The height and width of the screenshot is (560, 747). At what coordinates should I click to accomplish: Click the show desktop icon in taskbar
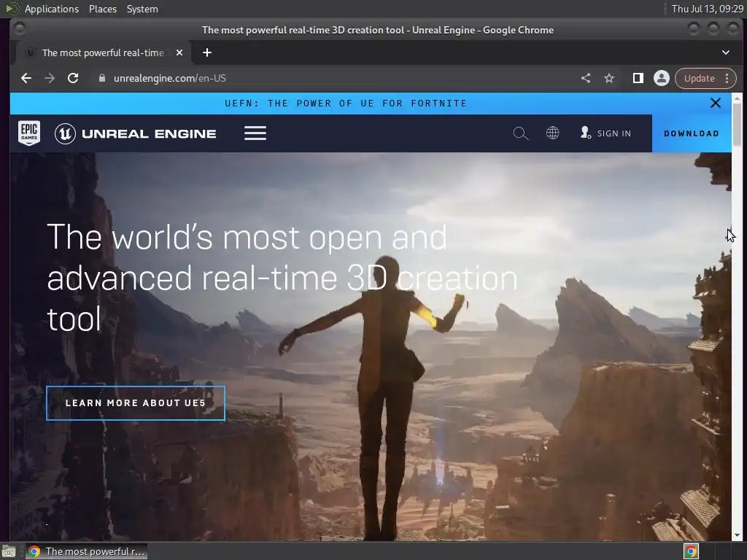tap(9, 551)
